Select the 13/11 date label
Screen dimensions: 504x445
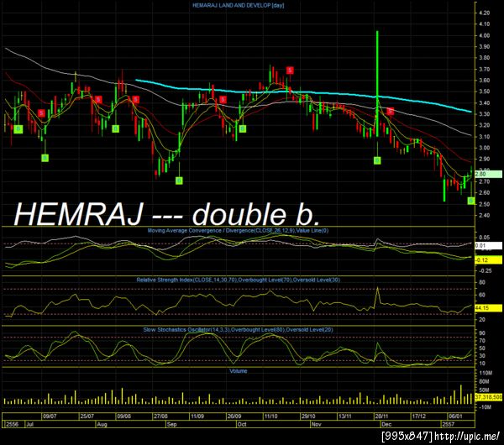(344, 416)
